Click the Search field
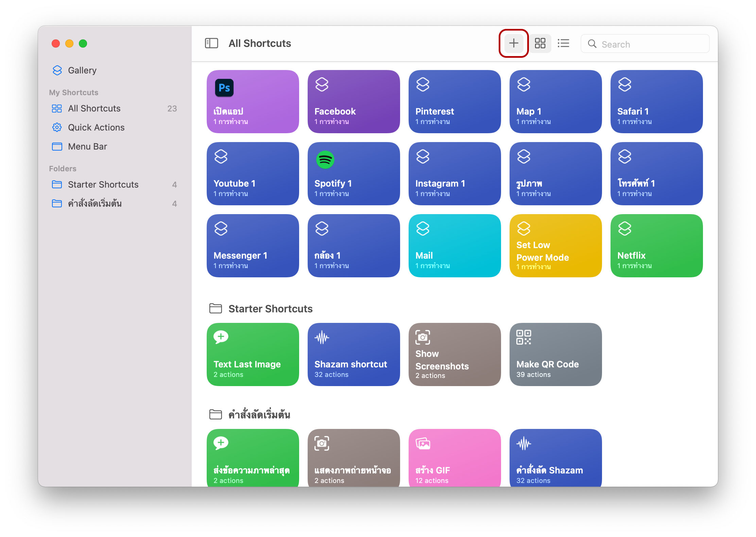This screenshot has width=756, height=537. (x=646, y=44)
